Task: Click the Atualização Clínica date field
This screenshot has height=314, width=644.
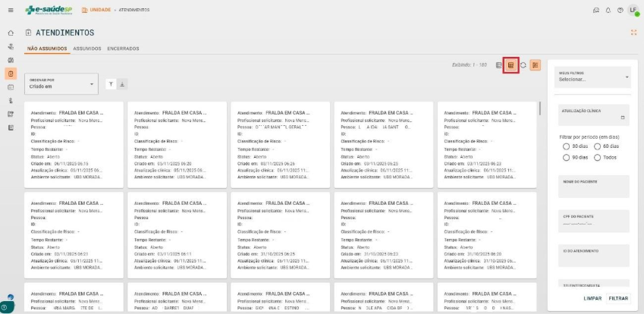Action: [x=593, y=115]
